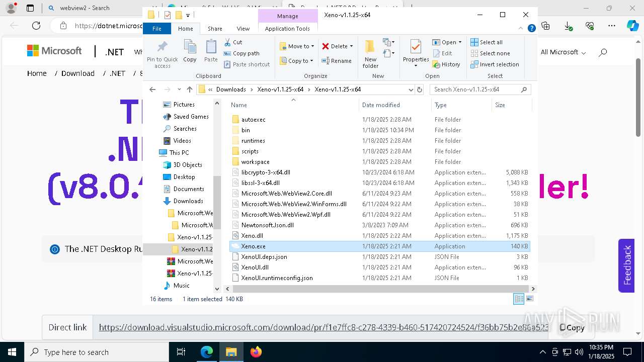This screenshot has width=644, height=362.
Task: Open the Application Tools tab
Action: pyautogui.click(x=287, y=29)
